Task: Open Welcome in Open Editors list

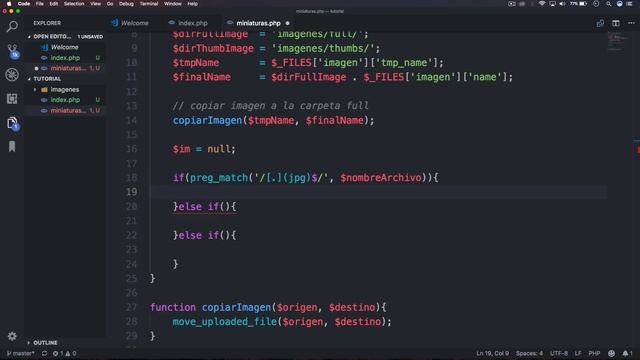Action: click(65, 47)
